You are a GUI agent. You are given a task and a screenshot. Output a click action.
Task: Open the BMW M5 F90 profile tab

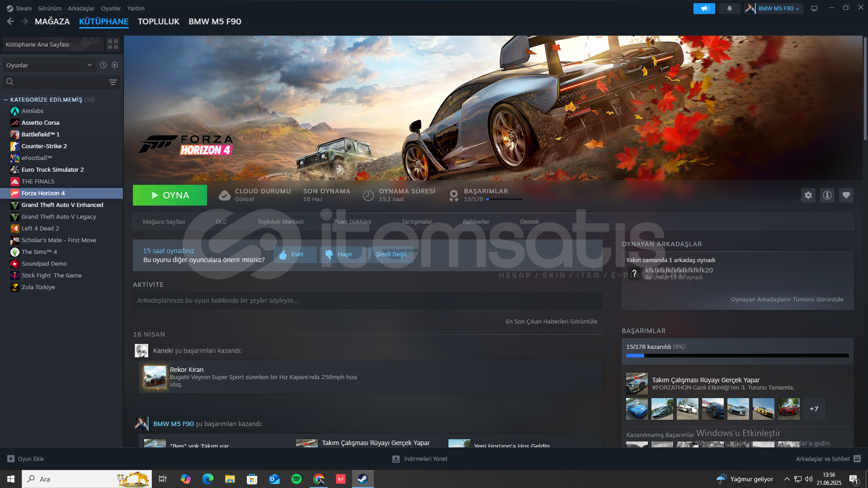coord(215,21)
